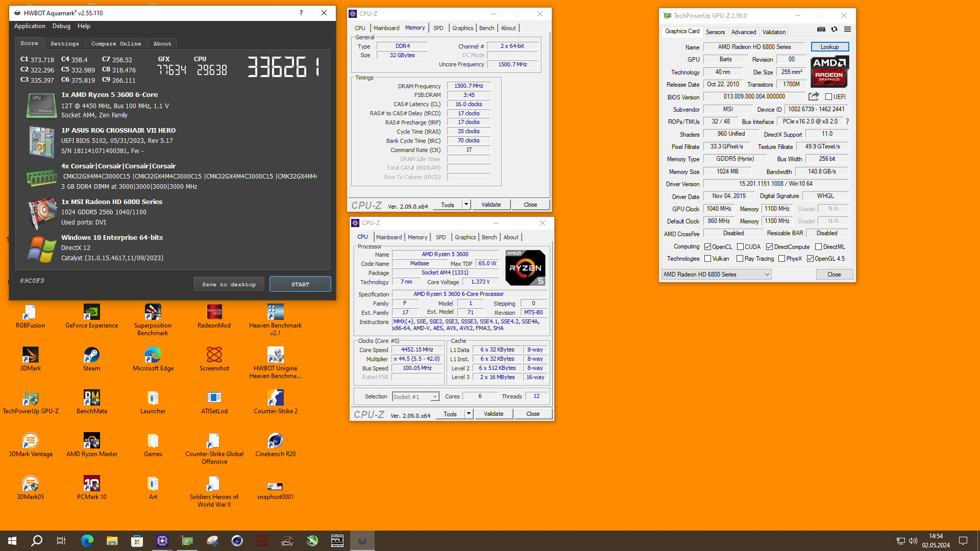Image resolution: width=980 pixels, height=551 pixels.
Task: Expand Tools dropdown arrow in CPU-Z Memory window
Action: click(x=466, y=205)
